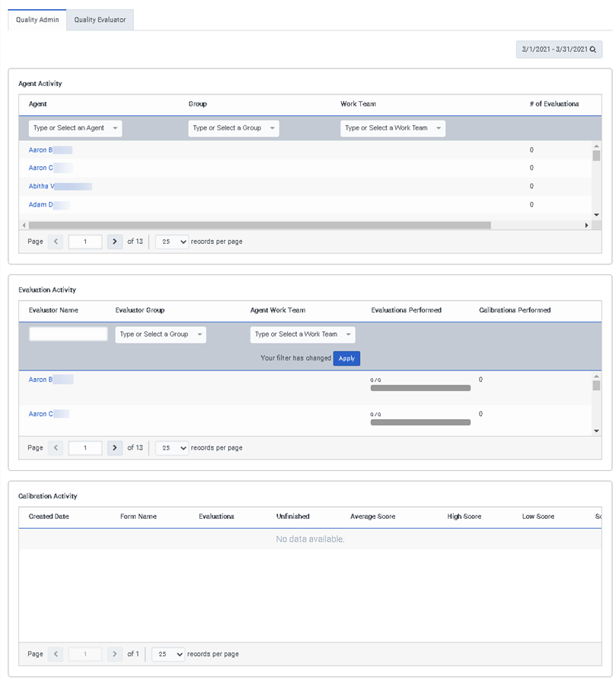Go to previous page in Evaluation Activity
Viewport: 616px width, 682px height.
point(56,447)
